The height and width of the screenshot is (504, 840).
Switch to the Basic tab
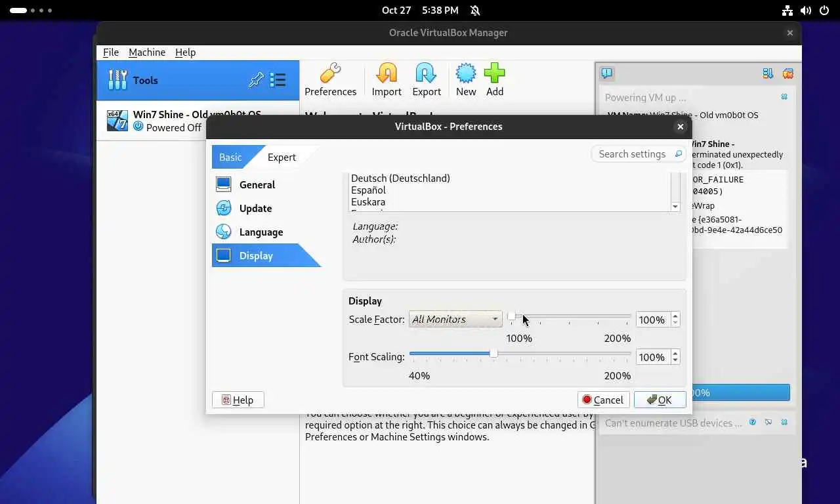(x=230, y=157)
